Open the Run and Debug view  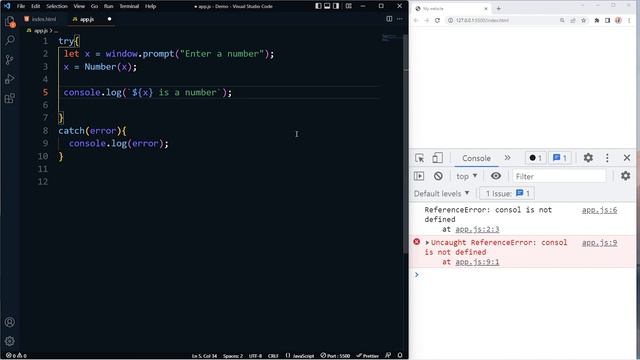click(x=10, y=79)
